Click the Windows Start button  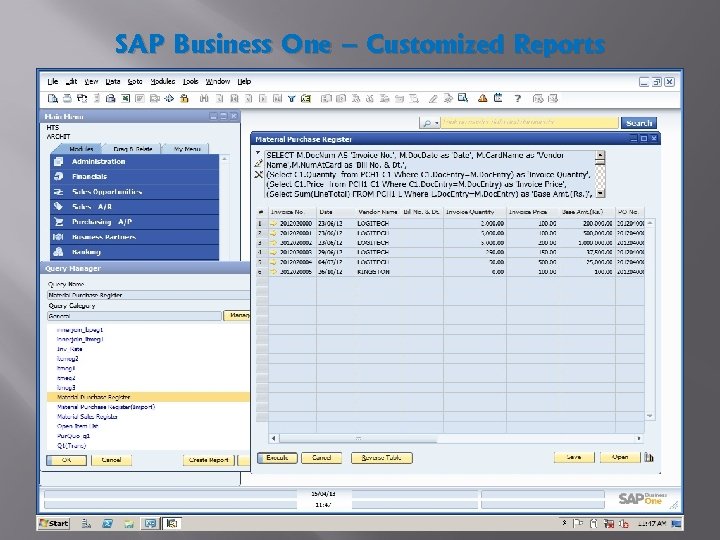(54, 523)
